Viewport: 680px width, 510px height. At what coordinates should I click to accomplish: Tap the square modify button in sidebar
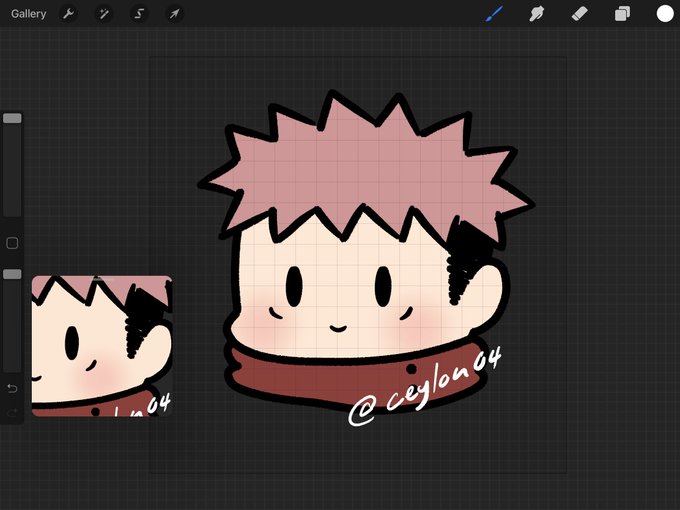12,243
